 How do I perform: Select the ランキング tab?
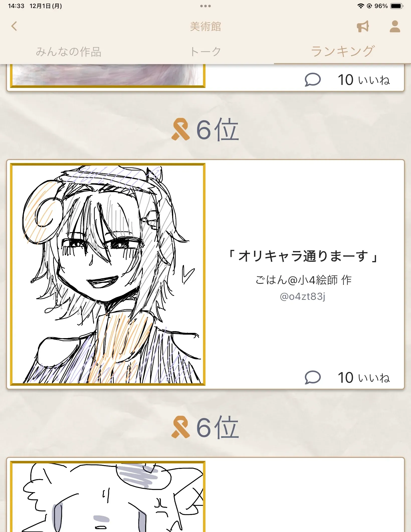point(343,51)
